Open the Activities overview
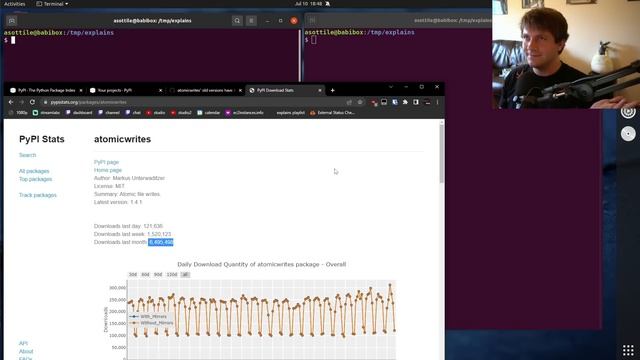This screenshot has width=640, height=360. tap(14, 4)
